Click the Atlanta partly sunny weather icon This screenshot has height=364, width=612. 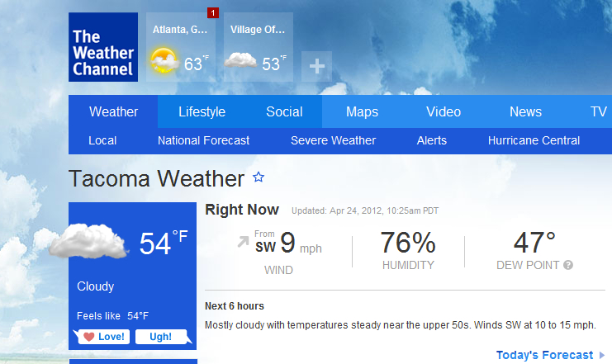(164, 60)
